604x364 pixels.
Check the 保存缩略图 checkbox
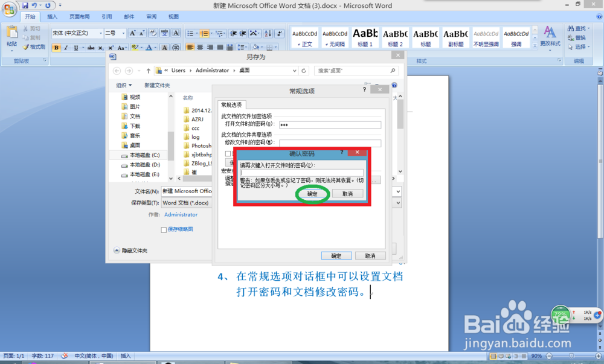(164, 230)
